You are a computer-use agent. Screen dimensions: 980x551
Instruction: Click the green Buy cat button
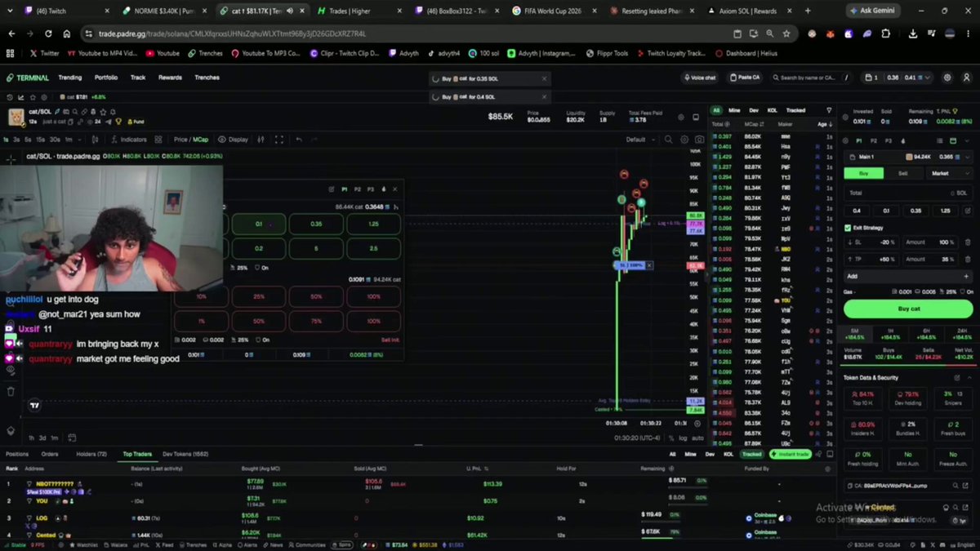908,309
